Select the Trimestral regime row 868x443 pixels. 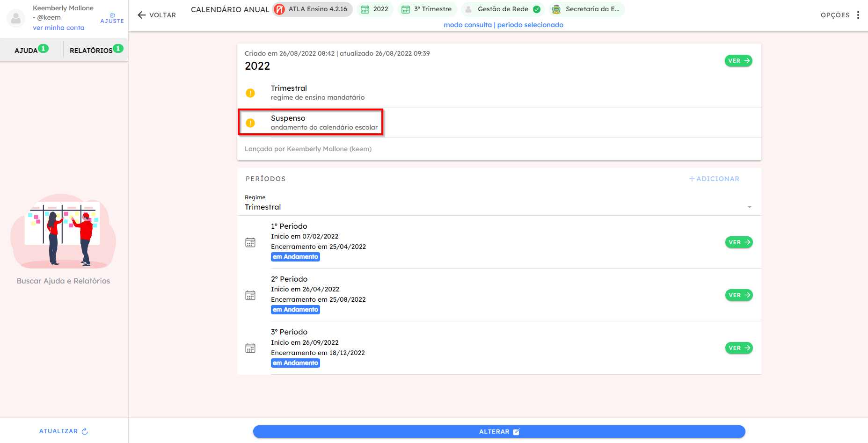click(499, 93)
